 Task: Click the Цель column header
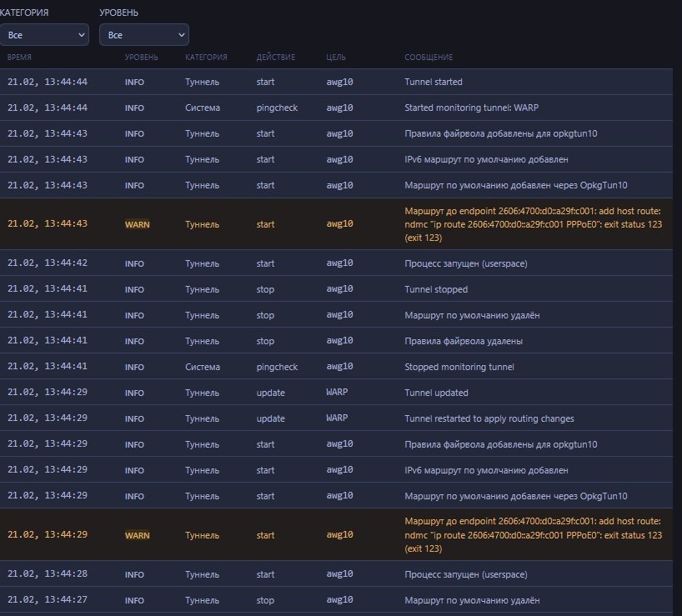[x=336, y=58]
